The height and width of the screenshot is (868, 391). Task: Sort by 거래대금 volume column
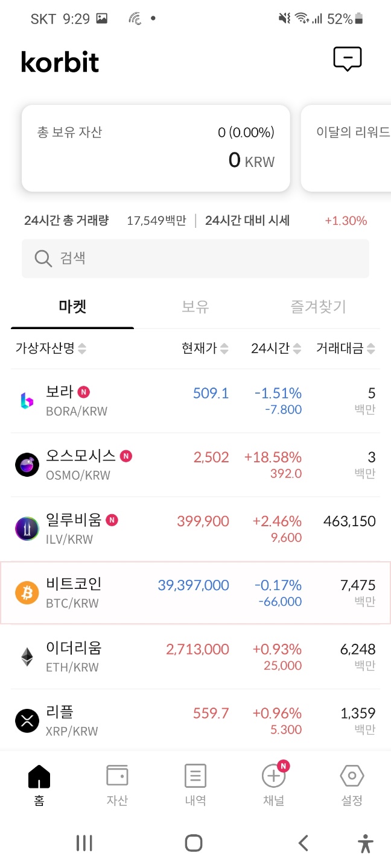(x=370, y=348)
